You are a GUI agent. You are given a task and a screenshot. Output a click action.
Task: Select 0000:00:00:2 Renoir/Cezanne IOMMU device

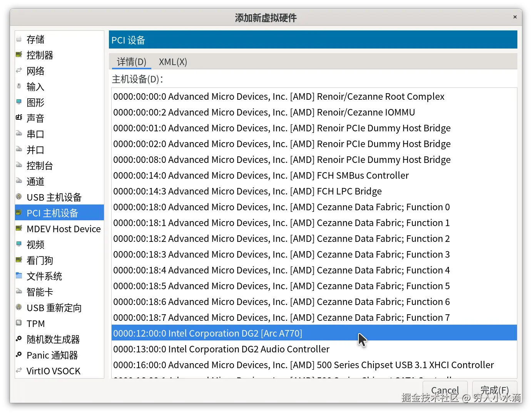[x=314, y=112]
